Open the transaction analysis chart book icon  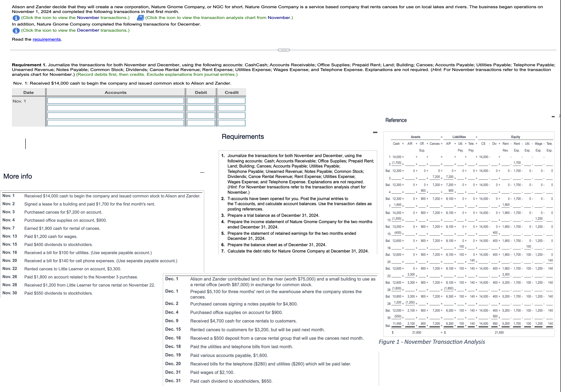pyautogui.click(x=140, y=18)
